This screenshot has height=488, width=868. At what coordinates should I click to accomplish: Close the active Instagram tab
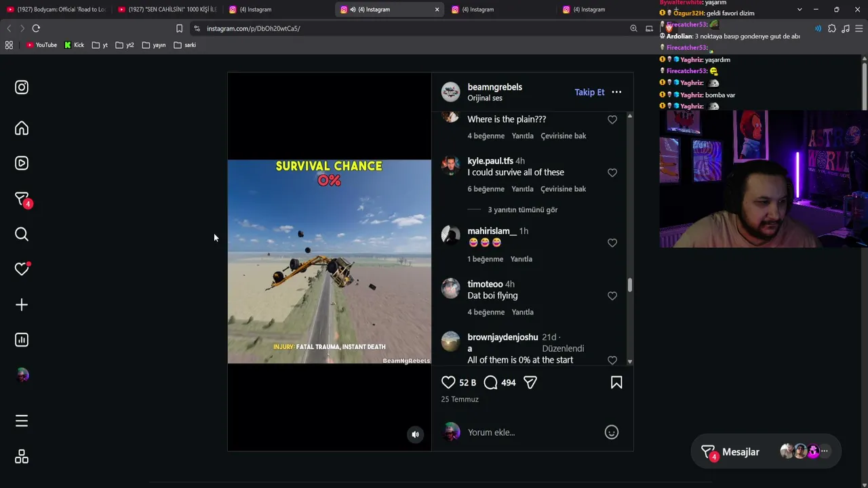tap(437, 9)
